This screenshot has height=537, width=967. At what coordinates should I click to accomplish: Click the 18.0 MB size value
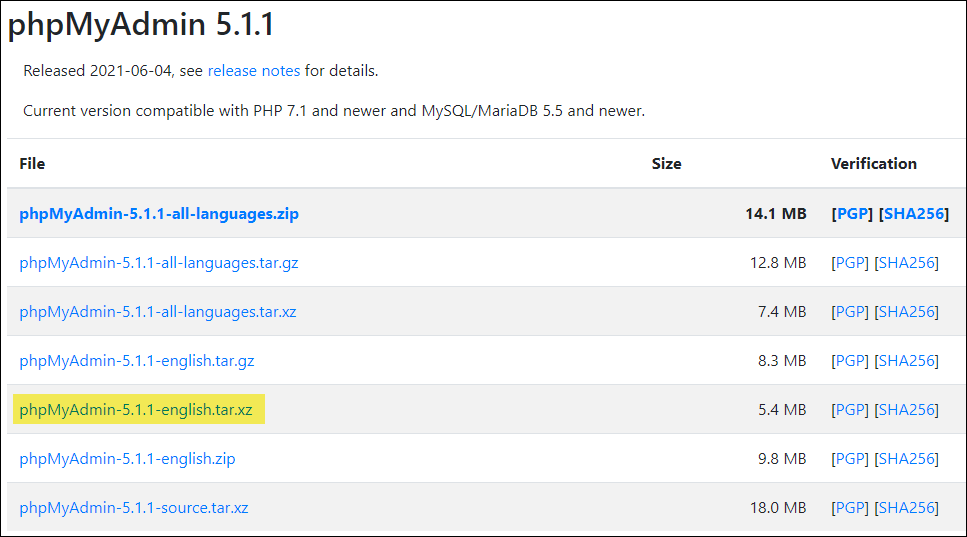(x=778, y=508)
